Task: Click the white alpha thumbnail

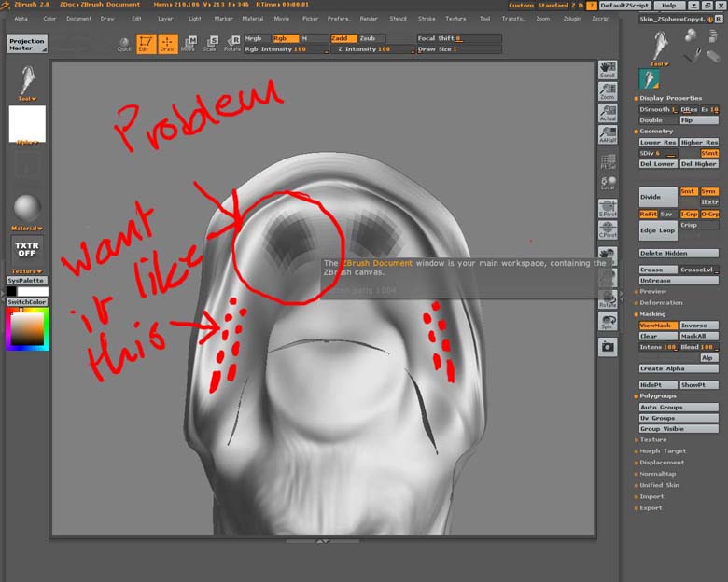Action: point(27,124)
